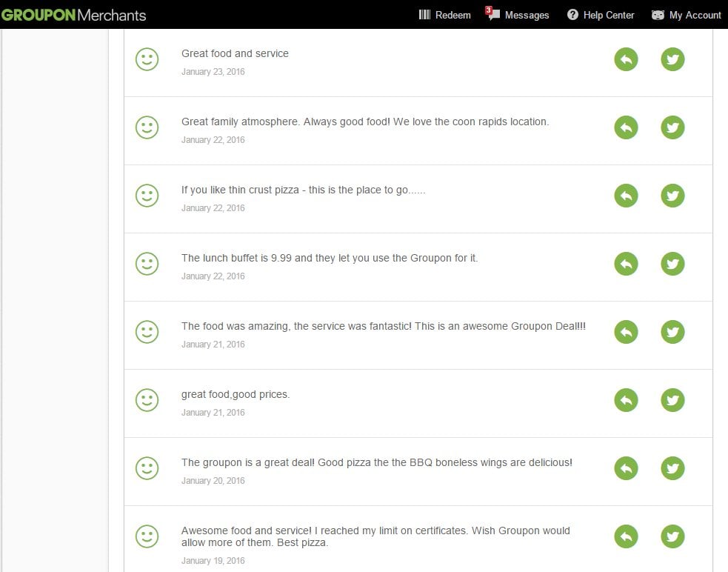Click the smiley face on the January 23 review

coord(147,59)
